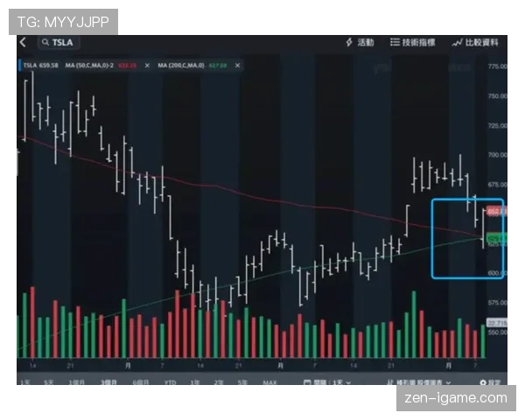
Task: Click the search magnifier icon beside TSLA
Action: 45,43
